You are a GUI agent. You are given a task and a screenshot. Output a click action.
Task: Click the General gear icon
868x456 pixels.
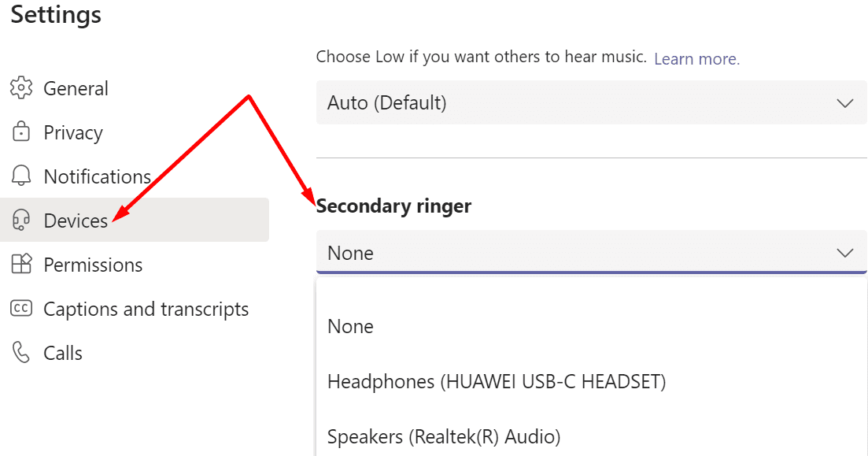pyautogui.click(x=21, y=88)
